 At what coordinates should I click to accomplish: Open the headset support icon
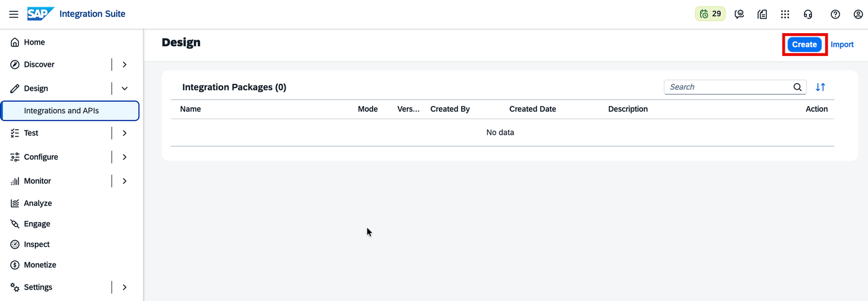click(x=808, y=14)
